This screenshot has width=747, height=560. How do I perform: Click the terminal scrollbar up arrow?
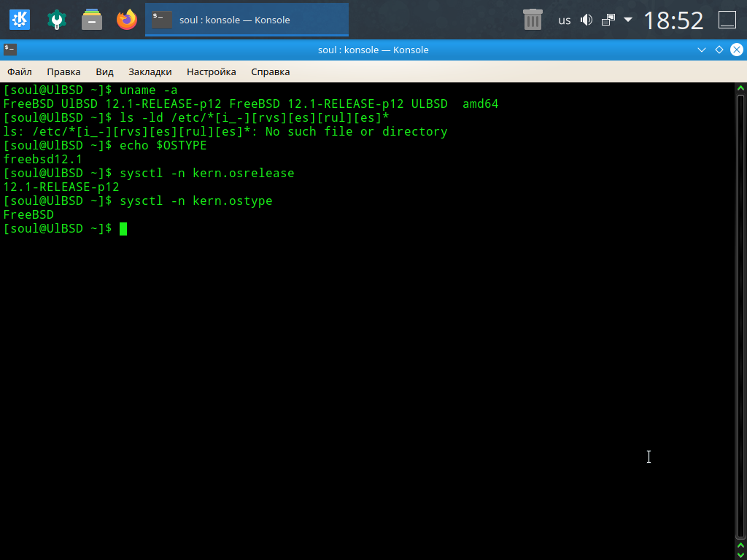[740, 87]
